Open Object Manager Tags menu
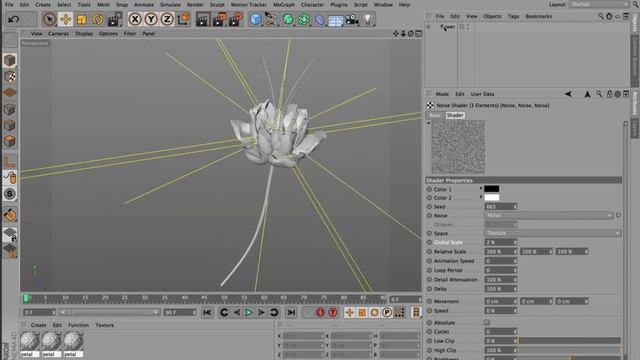 pos(513,16)
